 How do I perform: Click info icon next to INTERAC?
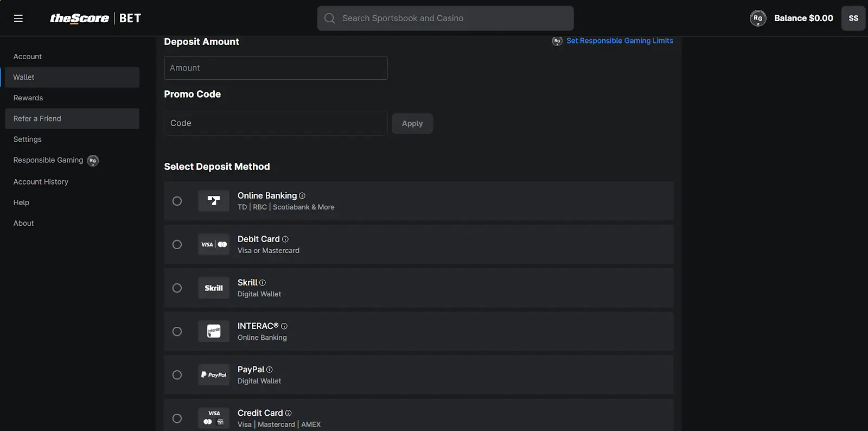click(x=284, y=326)
